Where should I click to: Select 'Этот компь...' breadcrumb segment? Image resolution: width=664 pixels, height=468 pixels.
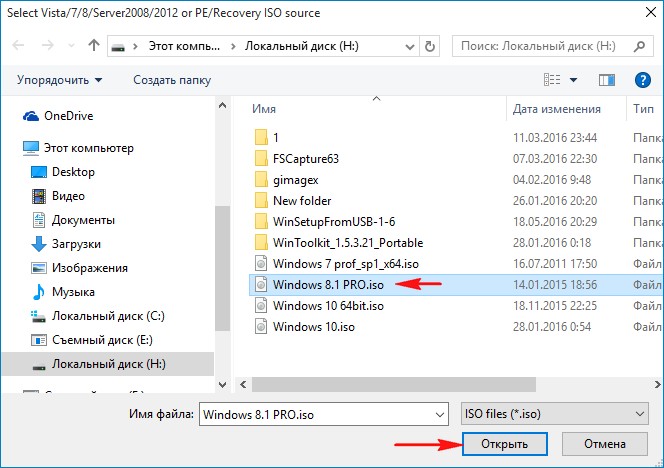point(184,46)
